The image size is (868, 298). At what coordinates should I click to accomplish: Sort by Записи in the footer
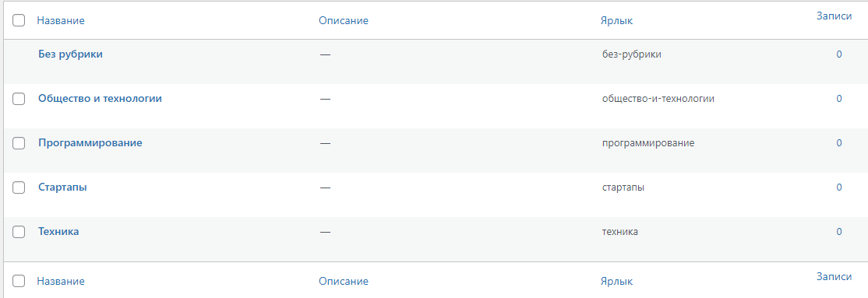click(834, 276)
